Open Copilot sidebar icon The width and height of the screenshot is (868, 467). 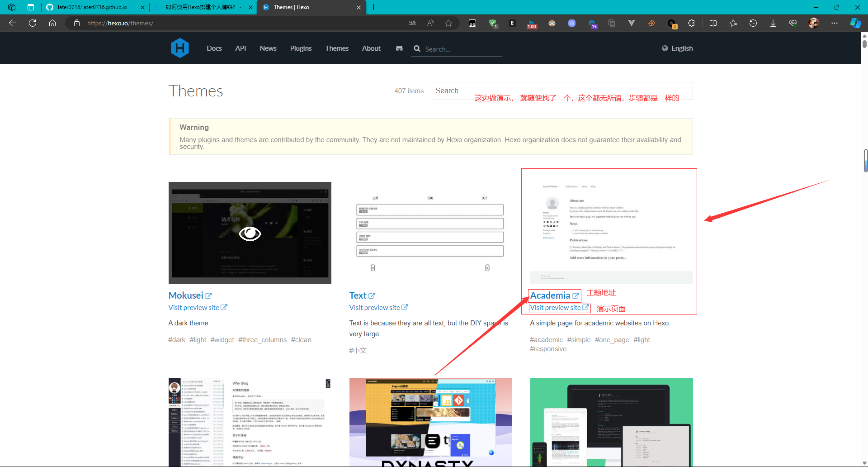pyautogui.click(x=855, y=23)
